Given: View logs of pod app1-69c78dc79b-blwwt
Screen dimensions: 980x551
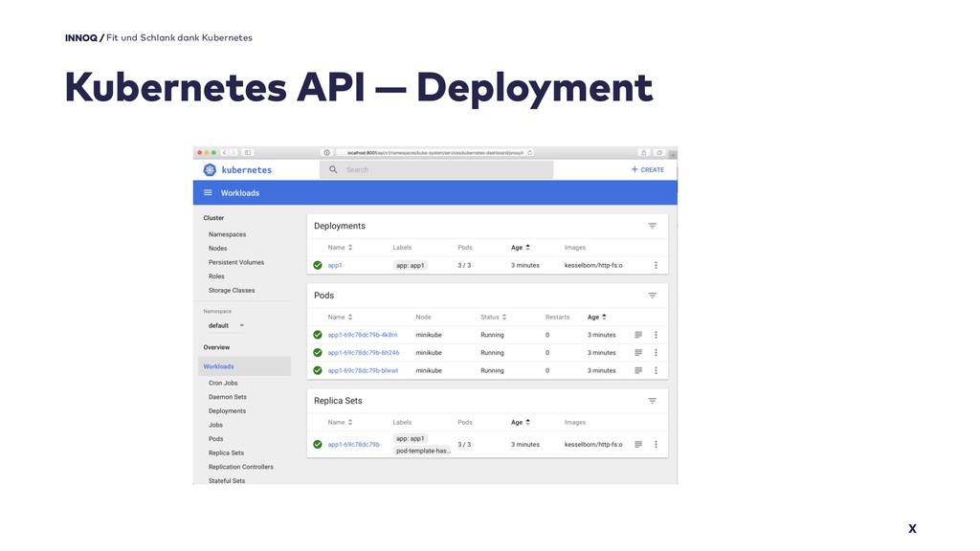Looking at the screenshot, I should [x=638, y=370].
